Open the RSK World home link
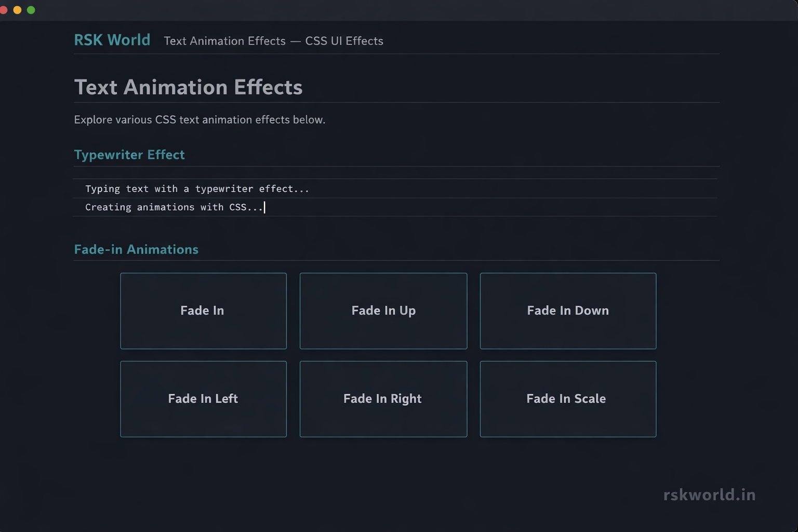 (x=112, y=40)
